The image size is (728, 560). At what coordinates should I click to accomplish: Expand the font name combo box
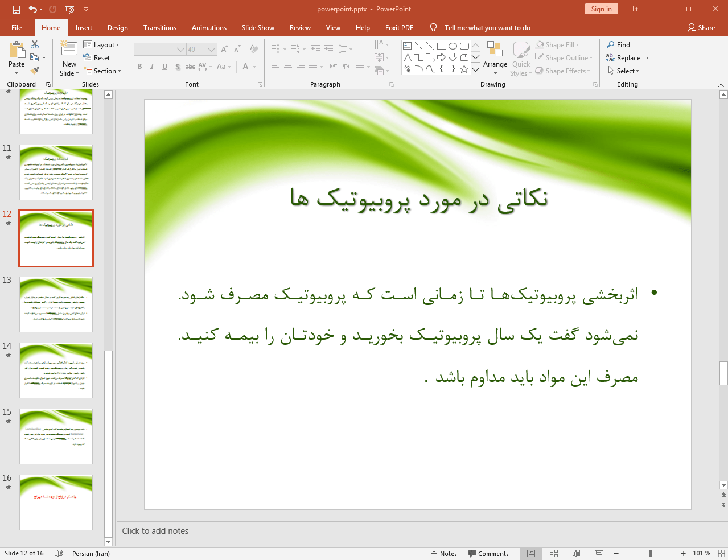pyautogui.click(x=181, y=50)
